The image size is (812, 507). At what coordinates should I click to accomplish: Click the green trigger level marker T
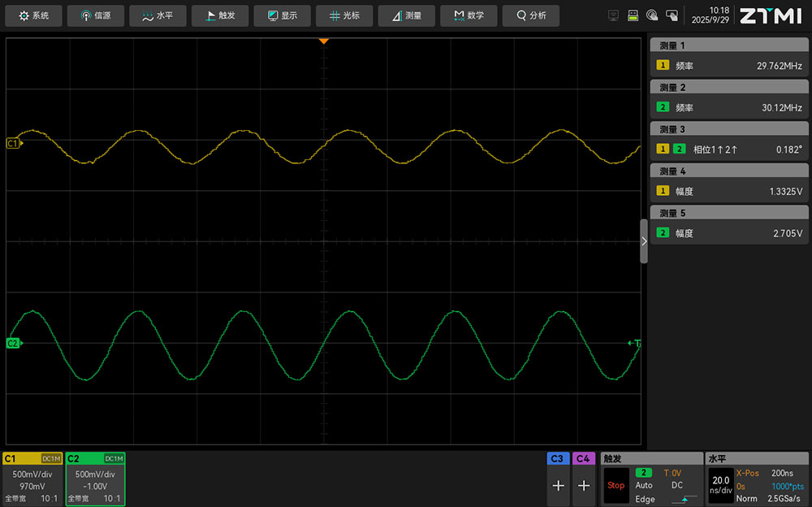click(x=635, y=344)
